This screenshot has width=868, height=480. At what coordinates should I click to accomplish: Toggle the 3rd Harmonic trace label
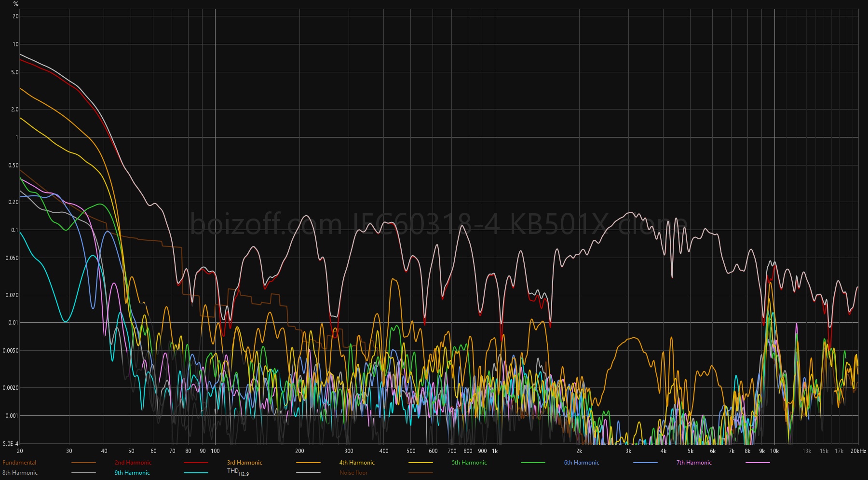coord(244,463)
